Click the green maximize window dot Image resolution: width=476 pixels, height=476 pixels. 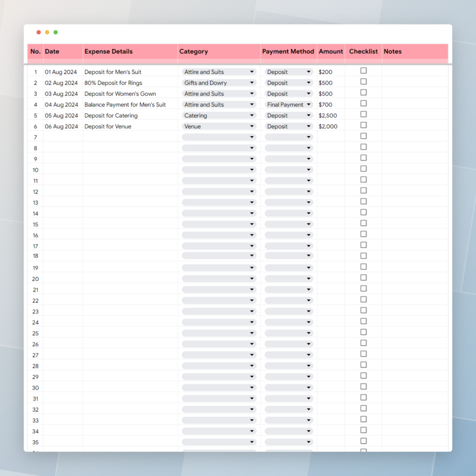pos(55,32)
